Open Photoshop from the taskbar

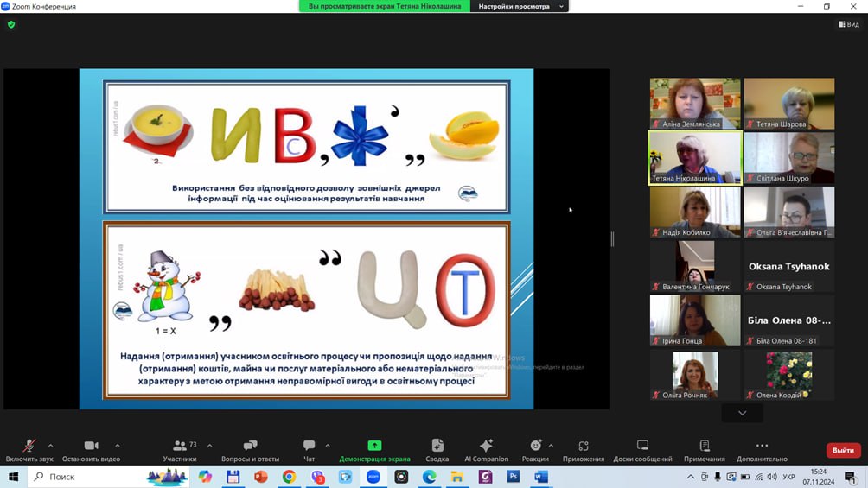coord(514,477)
